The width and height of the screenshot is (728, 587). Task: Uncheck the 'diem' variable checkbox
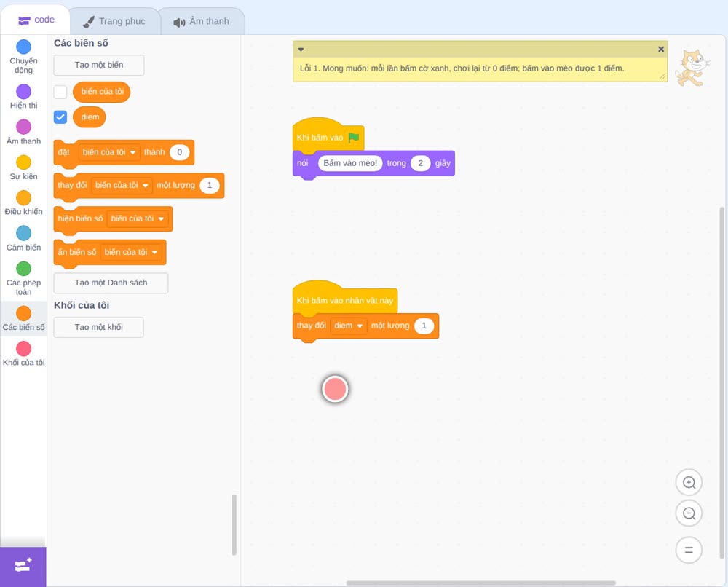[60, 117]
